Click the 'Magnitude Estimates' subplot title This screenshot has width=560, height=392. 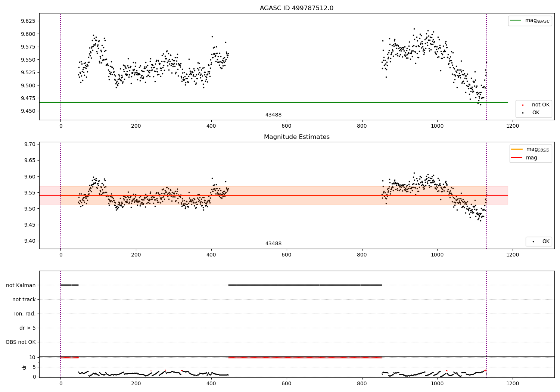(x=296, y=137)
